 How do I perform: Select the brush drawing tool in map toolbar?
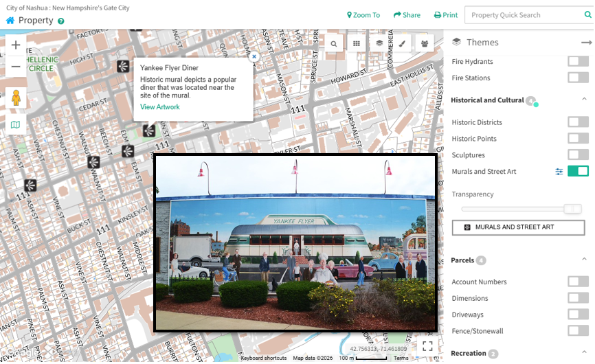pyautogui.click(x=402, y=43)
